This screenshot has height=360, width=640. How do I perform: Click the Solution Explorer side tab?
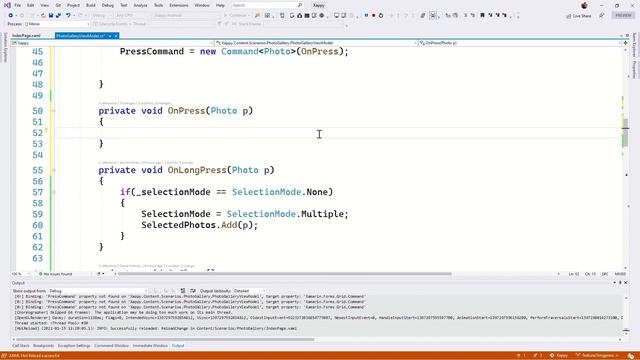coord(5,48)
